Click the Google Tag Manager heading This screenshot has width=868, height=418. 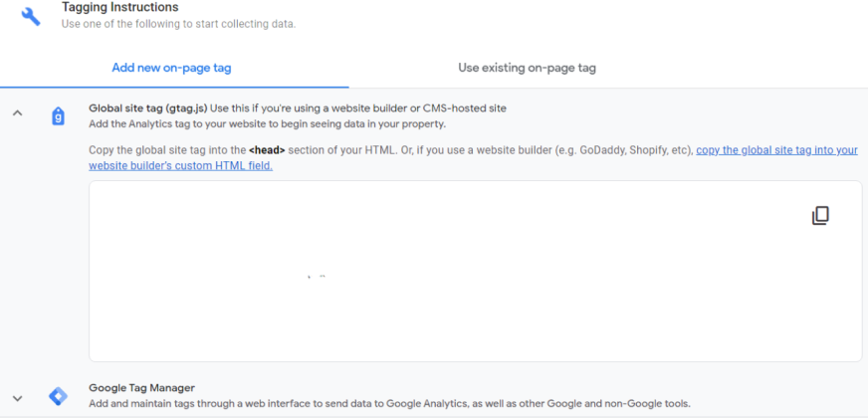tap(141, 387)
